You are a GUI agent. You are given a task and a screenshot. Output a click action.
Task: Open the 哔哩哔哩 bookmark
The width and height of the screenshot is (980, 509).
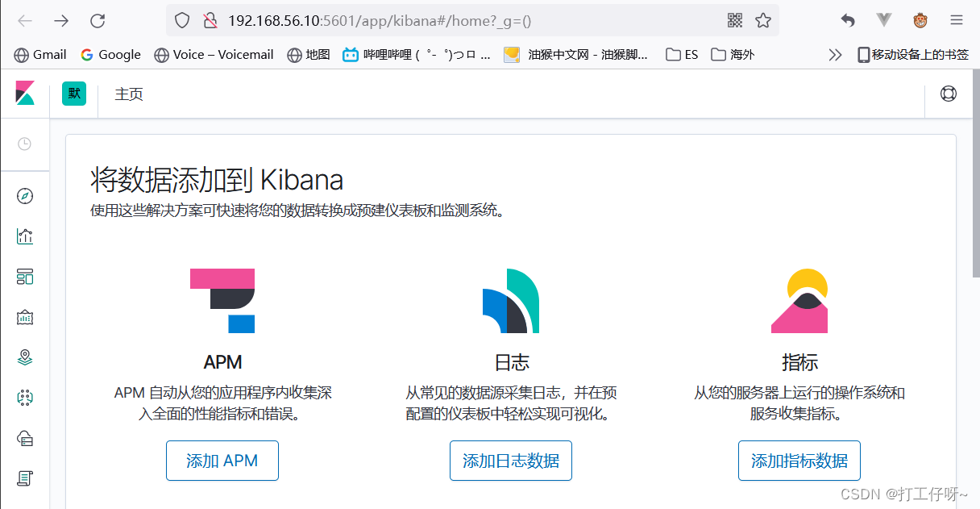(417, 55)
